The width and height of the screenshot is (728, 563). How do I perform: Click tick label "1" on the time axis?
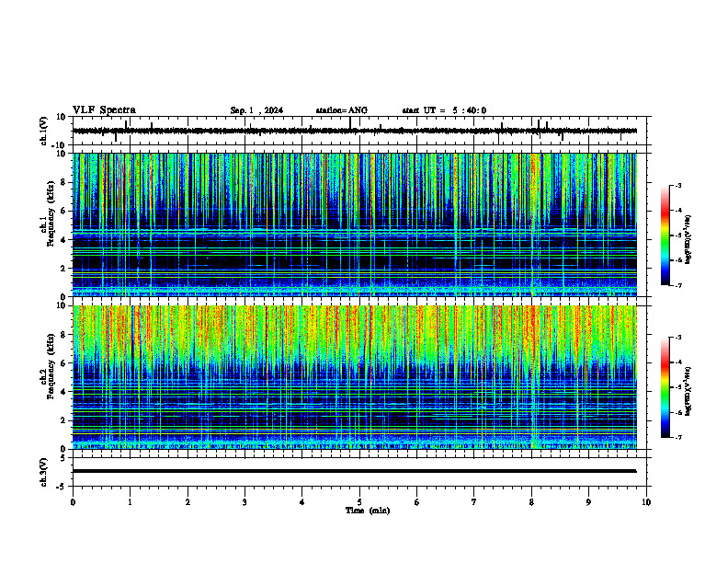pos(130,502)
